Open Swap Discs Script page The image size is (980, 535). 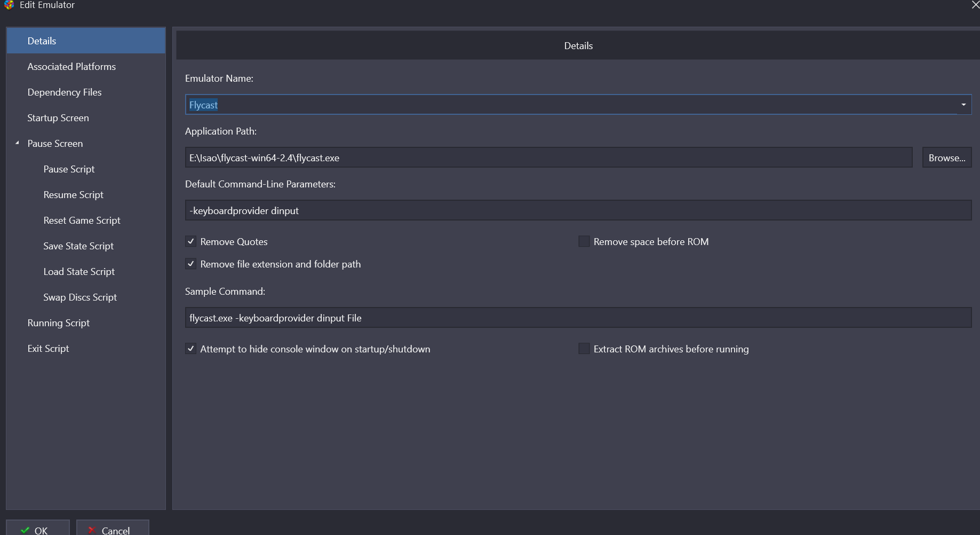pyautogui.click(x=80, y=297)
